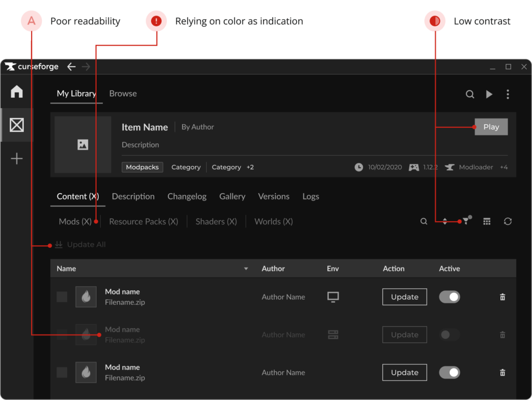Image resolution: width=532 pixels, height=400 pixels.
Task: Click the Home icon in the sidebar
Action: point(17,92)
